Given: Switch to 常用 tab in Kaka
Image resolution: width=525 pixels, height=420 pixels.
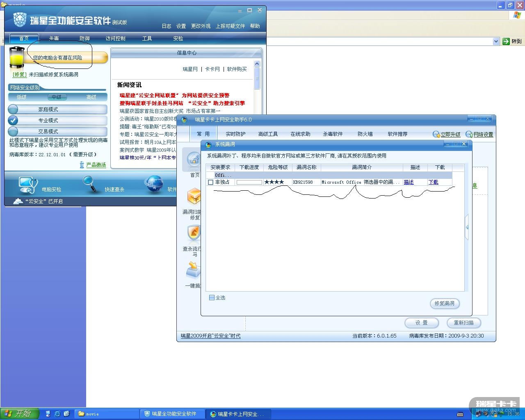Looking at the screenshot, I should pyautogui.click(x=203, y=134).
